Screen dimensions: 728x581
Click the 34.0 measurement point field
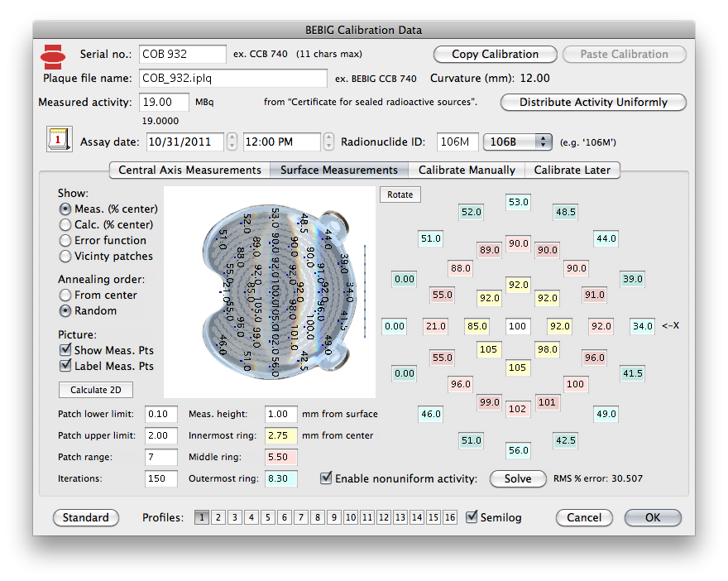pos(643,326)
